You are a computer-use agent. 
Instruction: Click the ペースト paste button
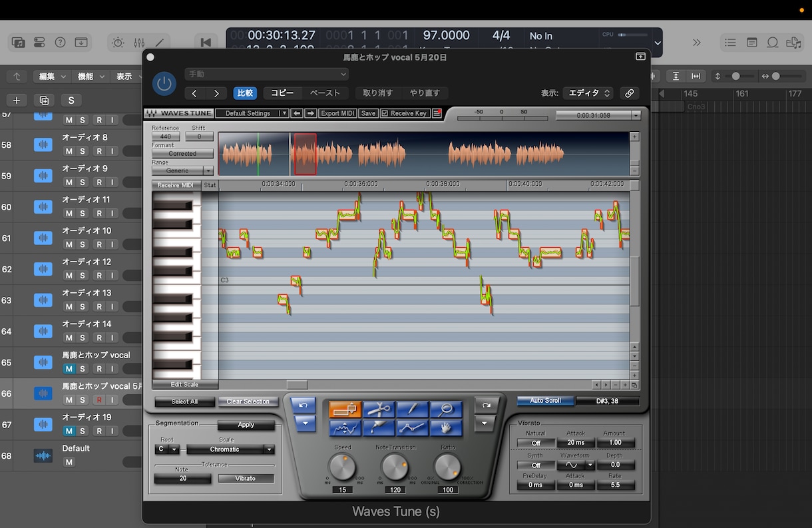point(325,93)
